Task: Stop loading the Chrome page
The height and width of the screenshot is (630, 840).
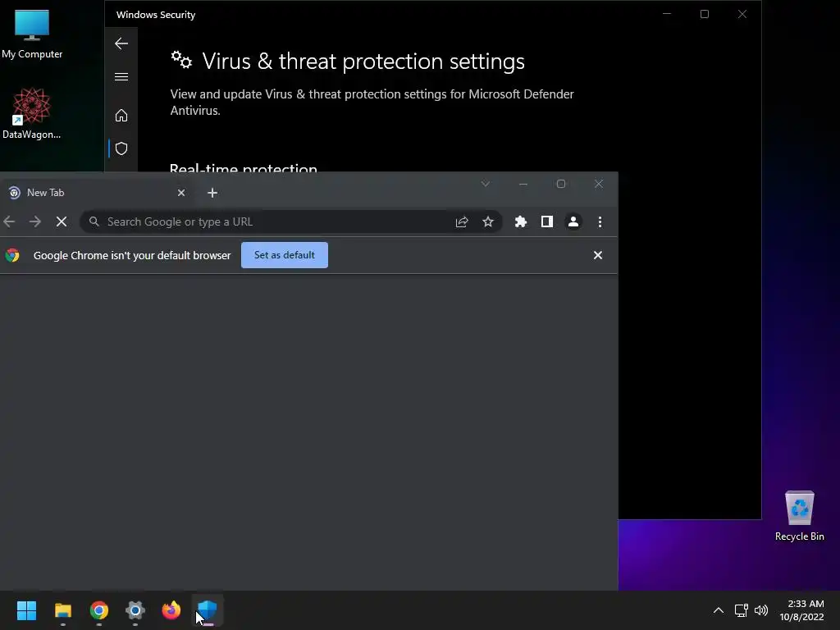Action: [62, 221]
